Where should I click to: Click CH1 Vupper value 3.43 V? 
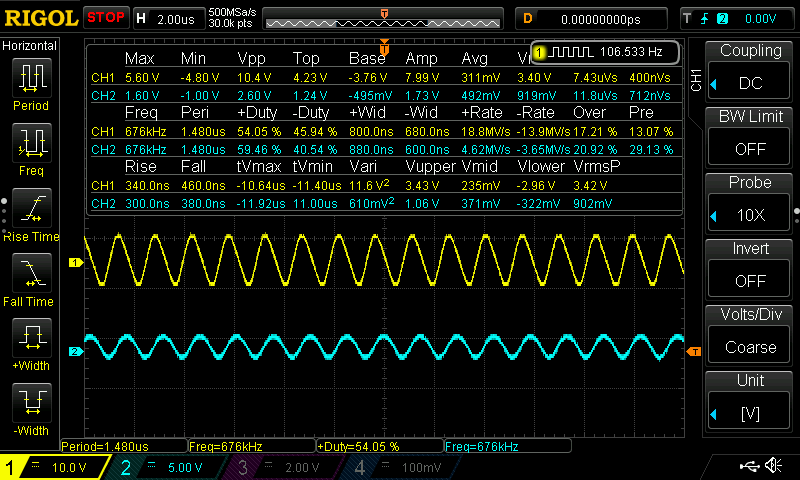click(422, 186)
